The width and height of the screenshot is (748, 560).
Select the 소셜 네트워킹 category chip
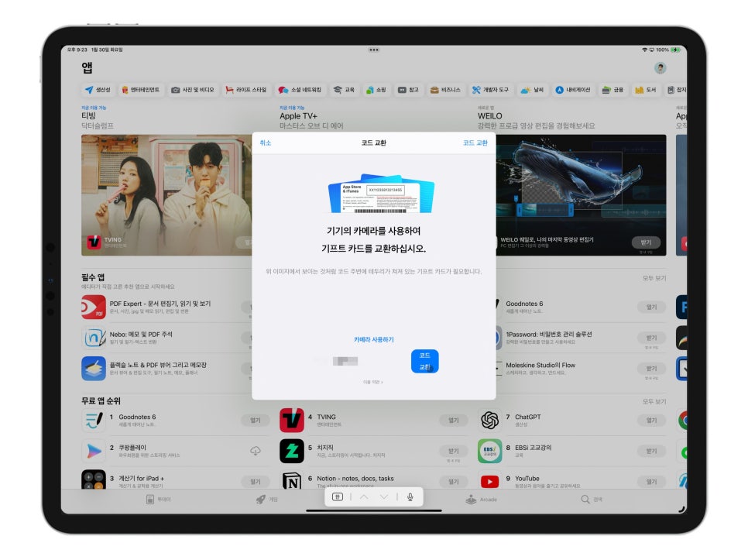click(x=300, y=90)
